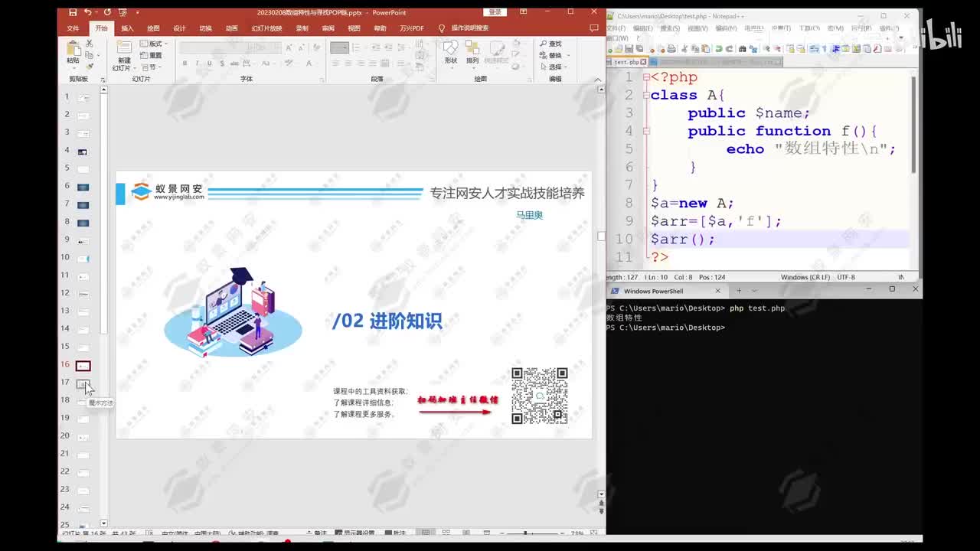980x551 pixels.
Task: Click Display Settings (显示器设置) in status bar
Action: [x=354, y=533]
